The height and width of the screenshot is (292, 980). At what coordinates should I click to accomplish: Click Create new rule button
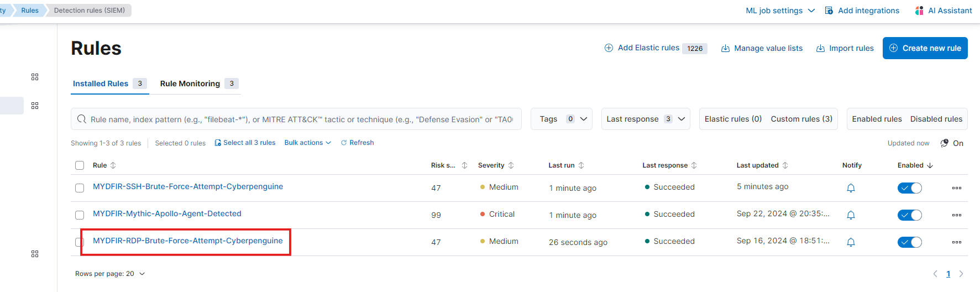(x=925, y=48)
